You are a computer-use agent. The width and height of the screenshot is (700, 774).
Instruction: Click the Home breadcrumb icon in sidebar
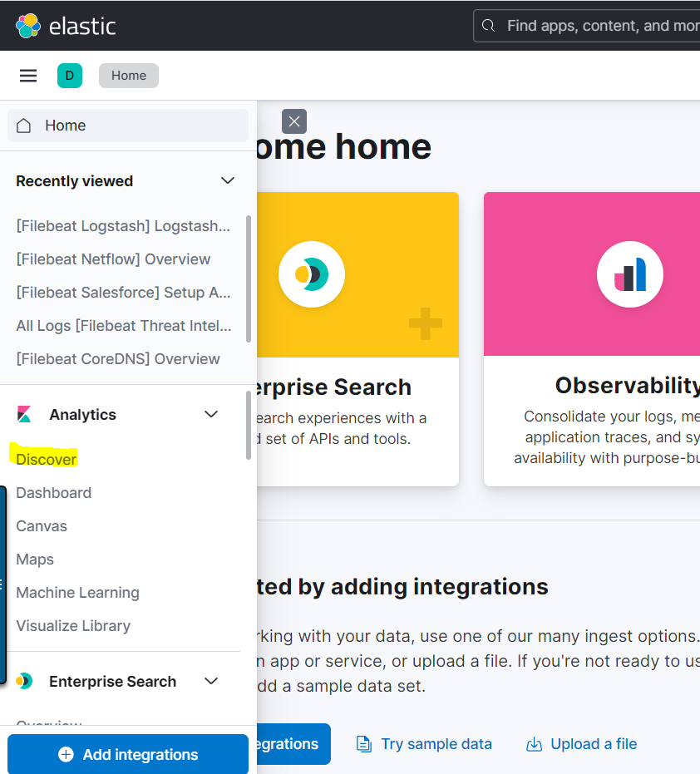coord(23,125)
